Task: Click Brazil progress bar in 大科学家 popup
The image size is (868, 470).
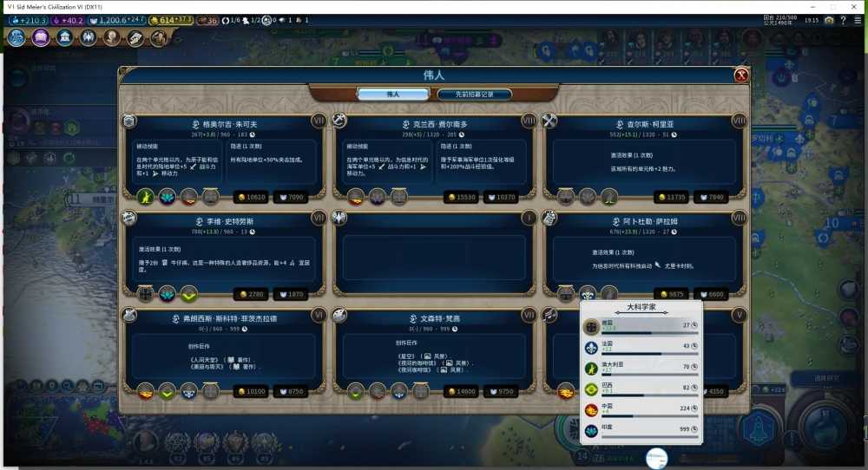Action: click(649, 395)
